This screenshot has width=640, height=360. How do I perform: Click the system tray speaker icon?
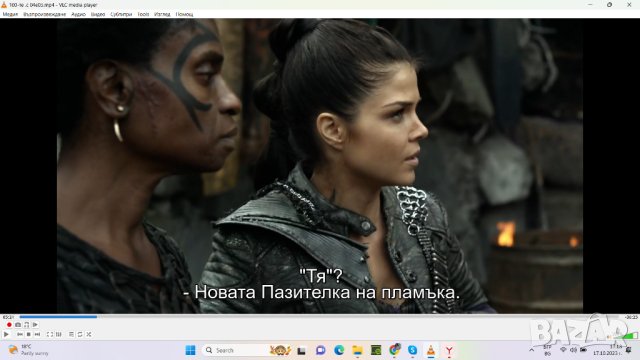[573, 350]
